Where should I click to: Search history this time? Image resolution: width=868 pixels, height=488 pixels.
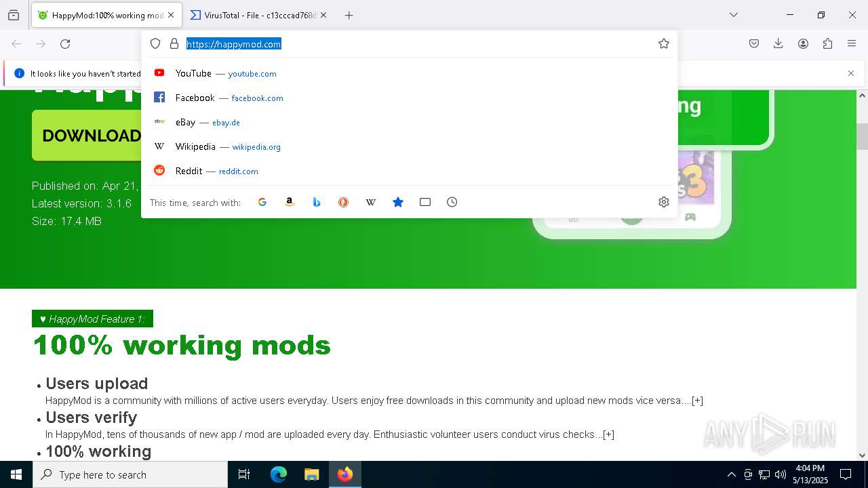pyautogui.click(x=452, y=202)
